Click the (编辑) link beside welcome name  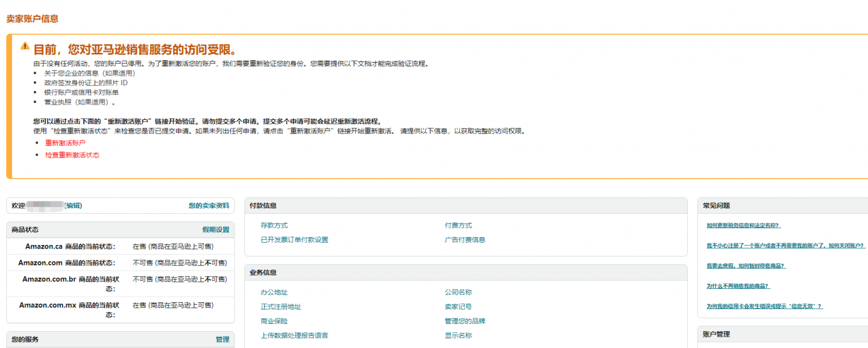(x=73, y=205)
